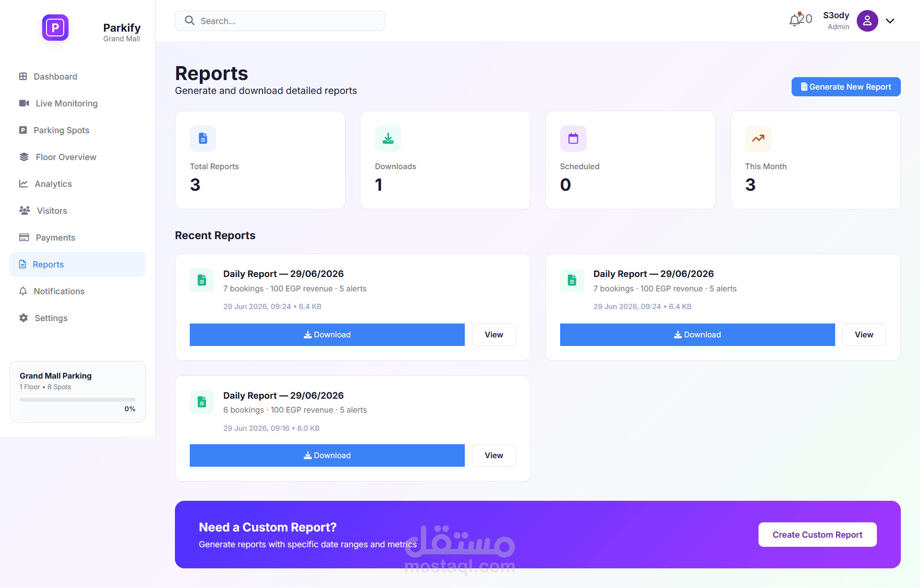Click the file icon of the 6 bookings report
Screen dimensions: 920x588
tap(202, 402)
